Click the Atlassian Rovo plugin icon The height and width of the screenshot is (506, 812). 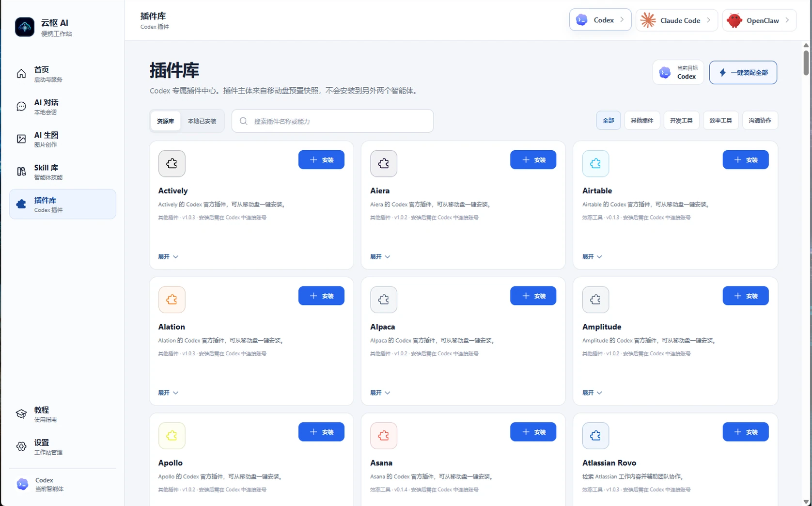click(x=595, y=436)
